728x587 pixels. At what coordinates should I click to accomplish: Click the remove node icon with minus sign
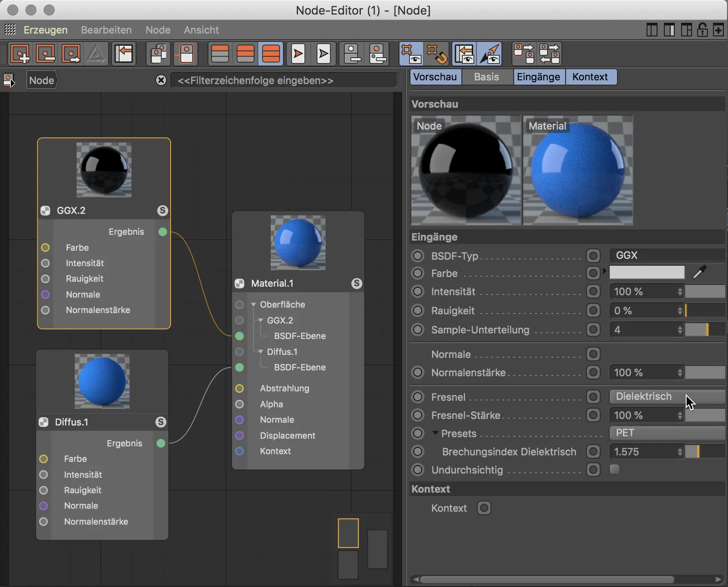pyautogui.click(x=46, y=54)
